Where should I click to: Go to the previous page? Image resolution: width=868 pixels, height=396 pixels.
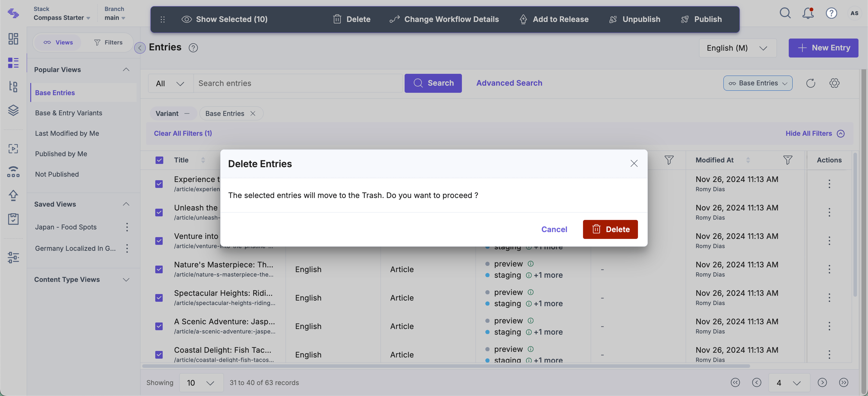pyautogui.click(x=757, y=382)
